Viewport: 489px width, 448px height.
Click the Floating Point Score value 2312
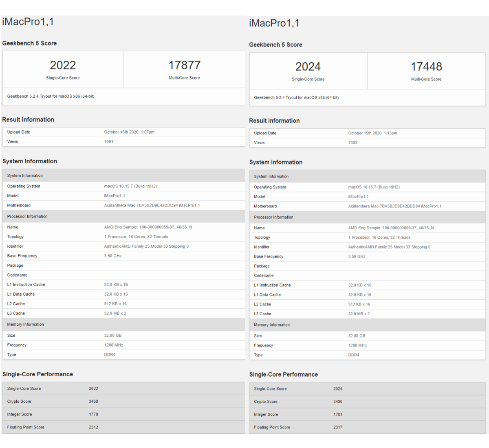pos(93,427)
